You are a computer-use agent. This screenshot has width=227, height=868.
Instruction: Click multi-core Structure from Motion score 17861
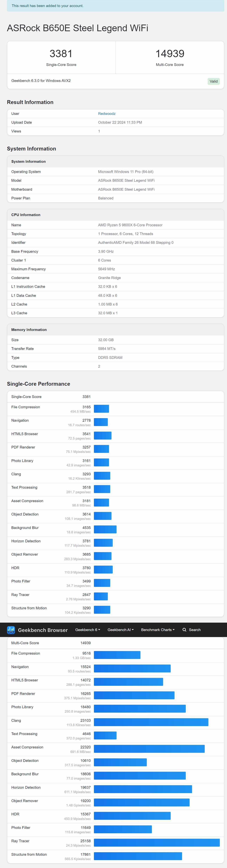(x=86, y=854)
